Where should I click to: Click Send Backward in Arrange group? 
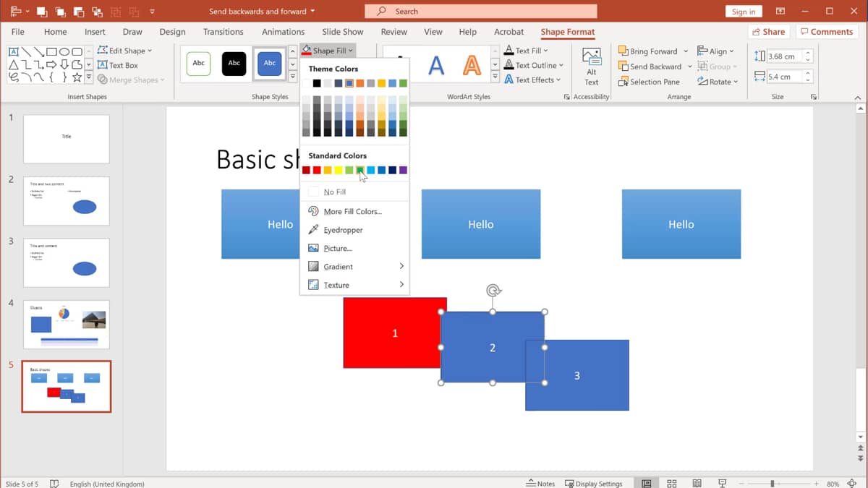point(650,67)
